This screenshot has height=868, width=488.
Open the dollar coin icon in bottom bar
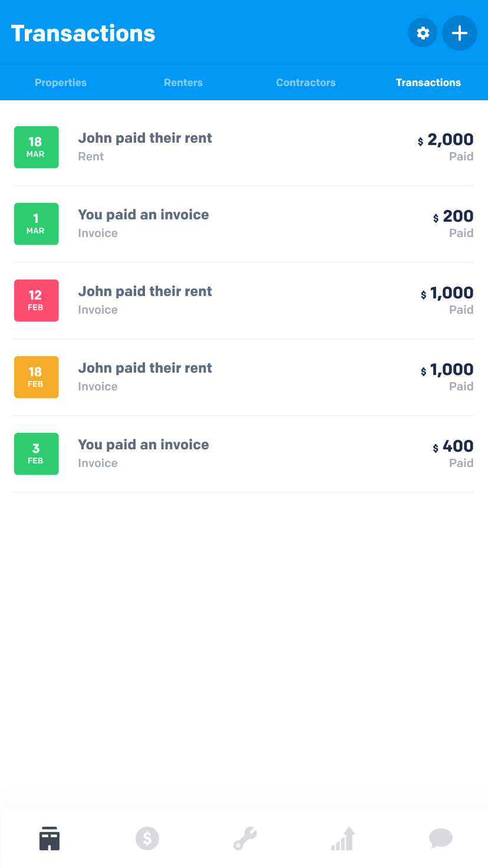[x=147, y=838]
